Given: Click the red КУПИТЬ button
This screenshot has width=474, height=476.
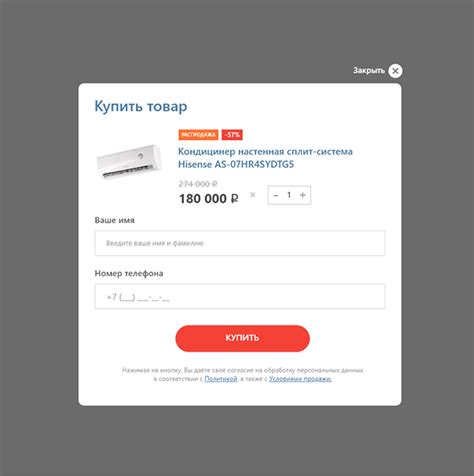Looking at the screenshot, I should 242,338.
